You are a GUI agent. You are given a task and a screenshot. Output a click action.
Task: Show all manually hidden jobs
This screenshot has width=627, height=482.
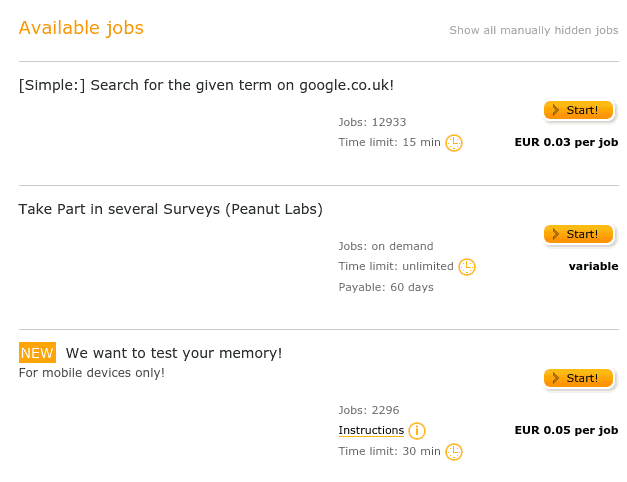[534, 30]
